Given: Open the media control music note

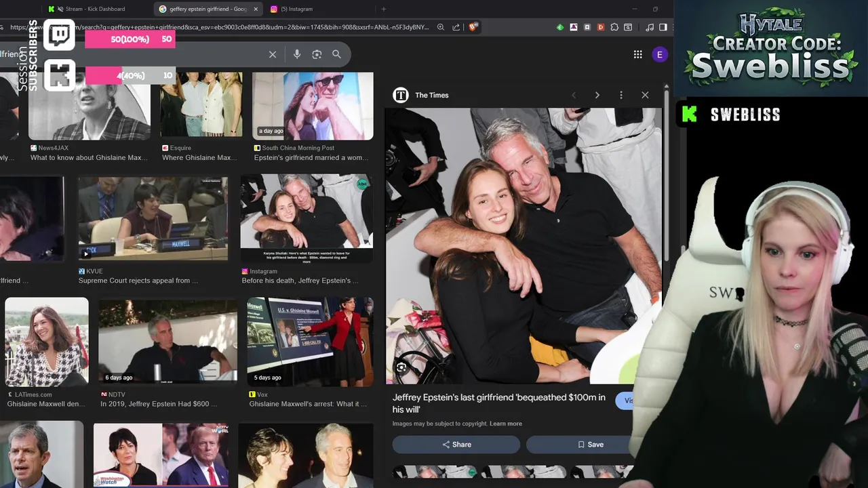Looking at the screenshot, I should click(650, 27).
